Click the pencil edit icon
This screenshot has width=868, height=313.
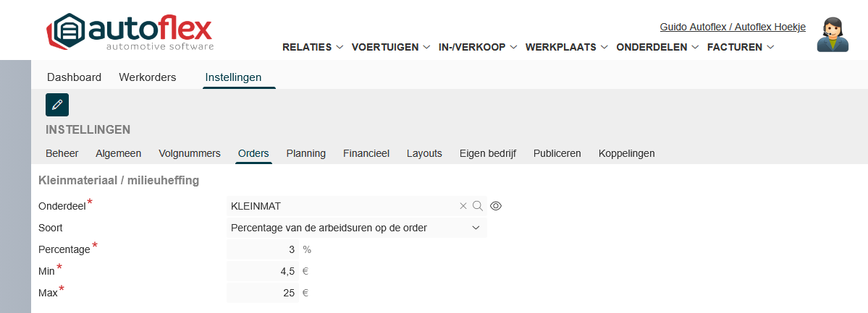point(57,105)
